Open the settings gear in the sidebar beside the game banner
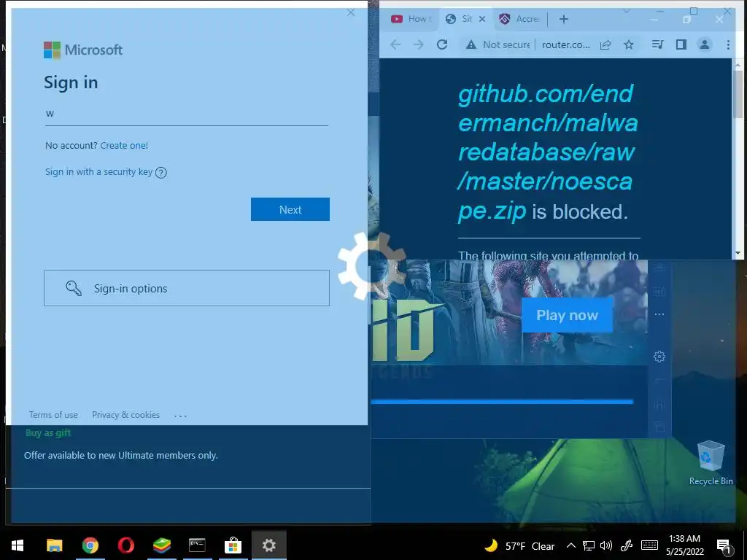Image resolution: width=747 pixels, height=560 pixels. point(659,356)
